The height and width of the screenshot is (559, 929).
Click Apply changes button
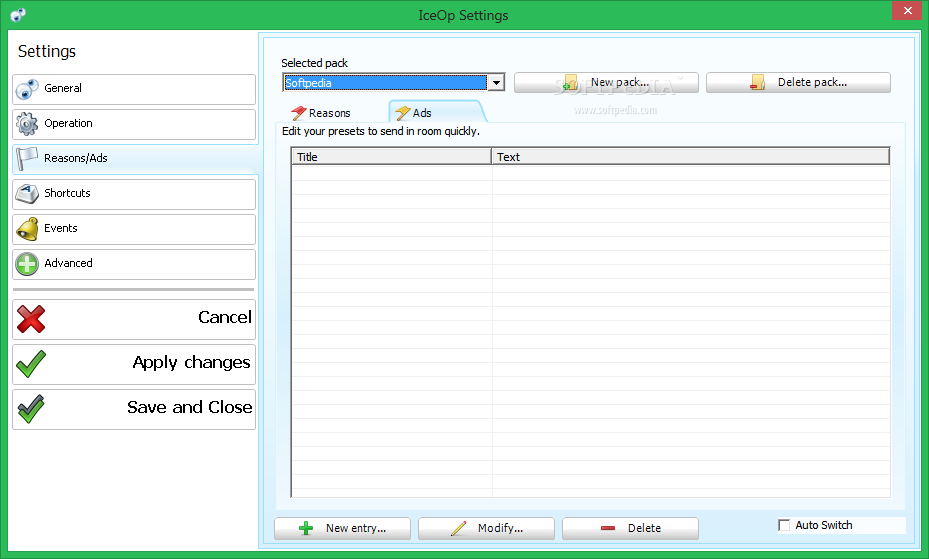[x=134, y=364]
